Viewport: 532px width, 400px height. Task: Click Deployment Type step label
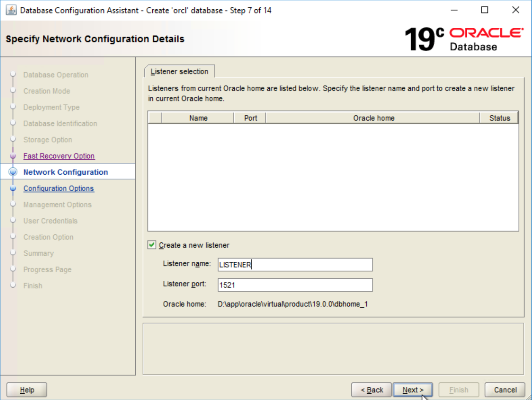pos(51,107)
